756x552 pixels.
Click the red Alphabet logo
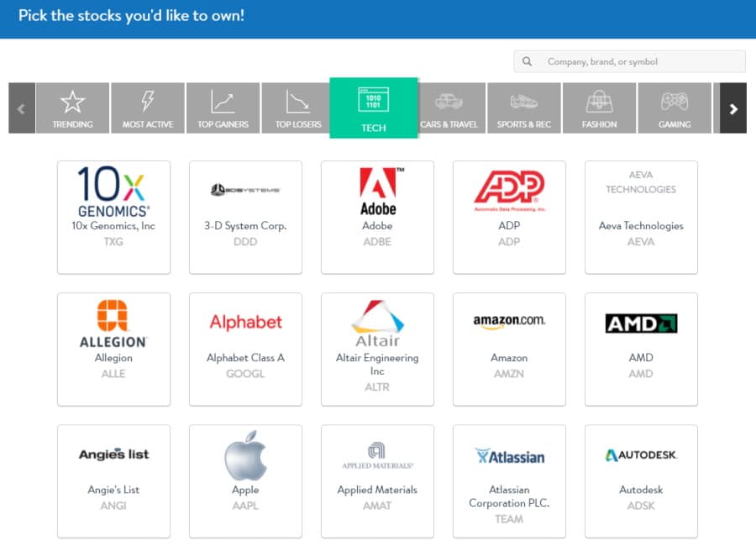[x=245, y=322]
